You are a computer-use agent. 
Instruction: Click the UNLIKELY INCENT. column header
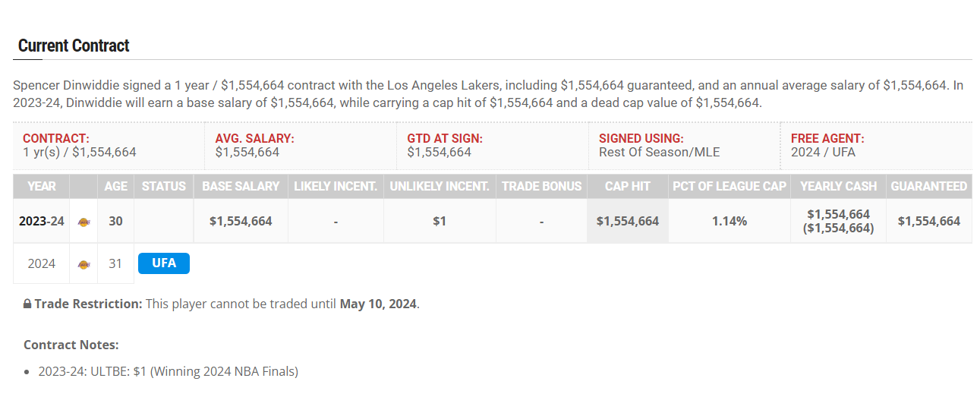coord(440,186)
